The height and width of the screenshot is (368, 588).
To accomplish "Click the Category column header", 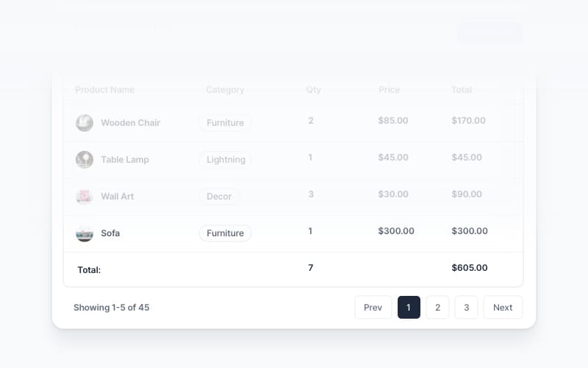I will click(225, 90).
